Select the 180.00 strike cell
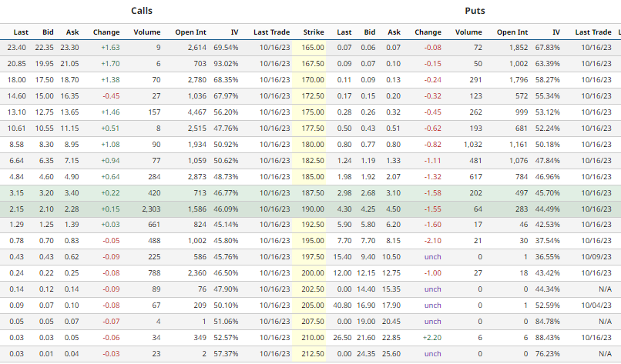 tap(309, 145)
